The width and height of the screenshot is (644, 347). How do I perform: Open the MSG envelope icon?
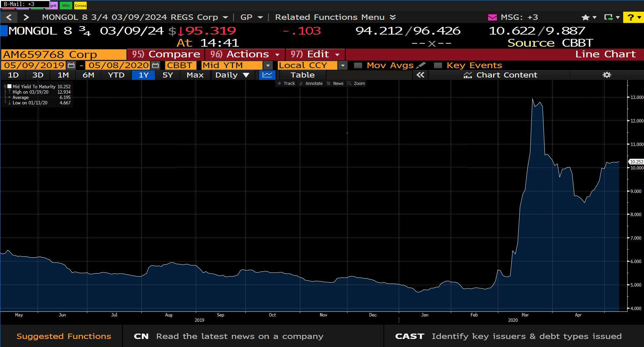492,17
